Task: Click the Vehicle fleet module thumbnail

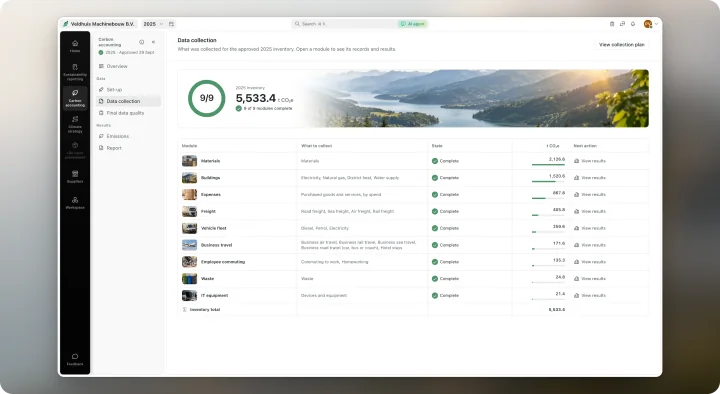Action: (189, 228)
